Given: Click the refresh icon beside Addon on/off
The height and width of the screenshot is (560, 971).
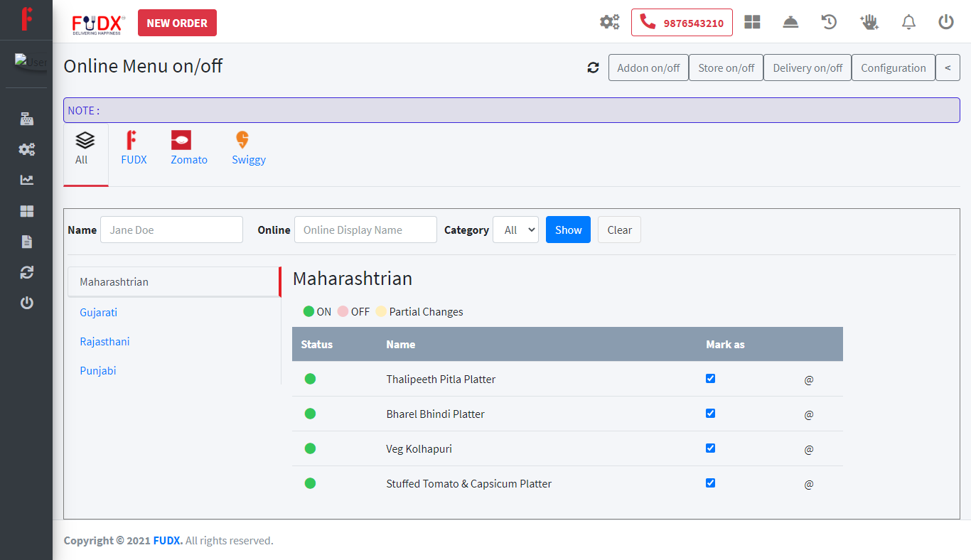Looking at the screenshot, I should [593, 68].
